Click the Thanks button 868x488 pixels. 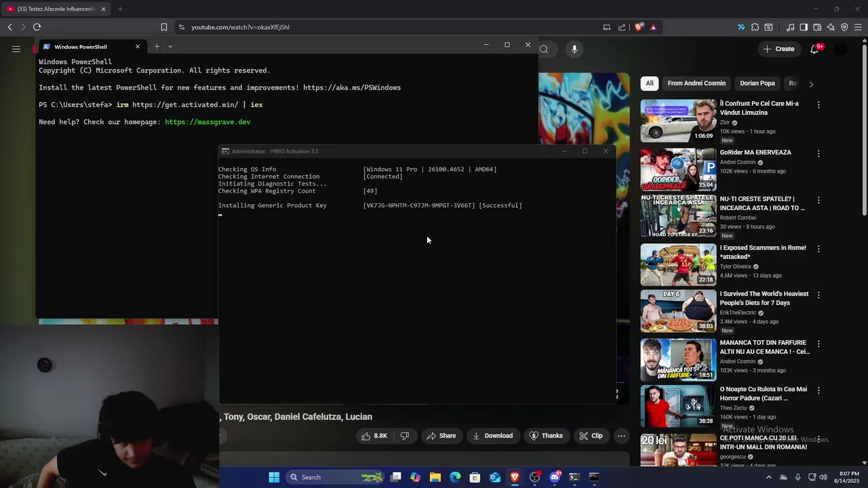546,436
